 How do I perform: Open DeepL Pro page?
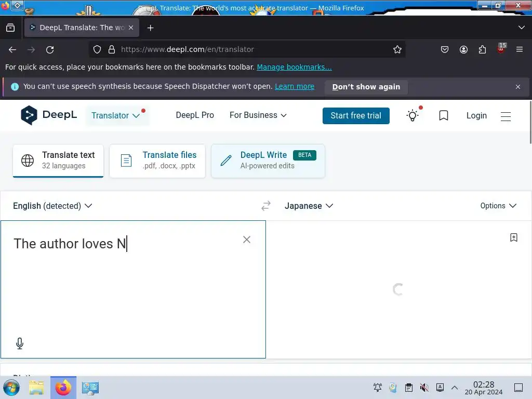click(x=195, y=115)
